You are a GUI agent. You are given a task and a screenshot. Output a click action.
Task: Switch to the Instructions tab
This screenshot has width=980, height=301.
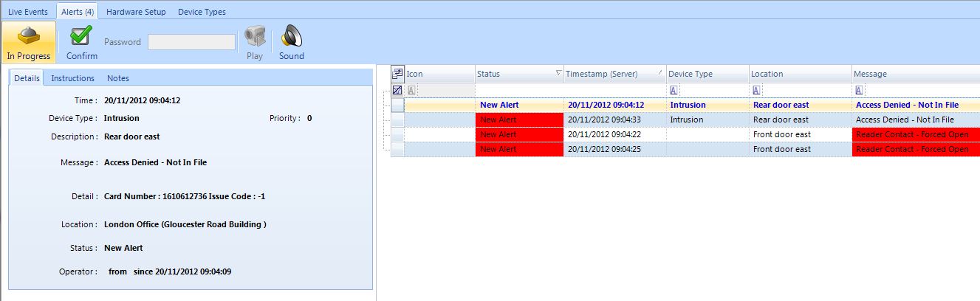(x=72, y=78)
